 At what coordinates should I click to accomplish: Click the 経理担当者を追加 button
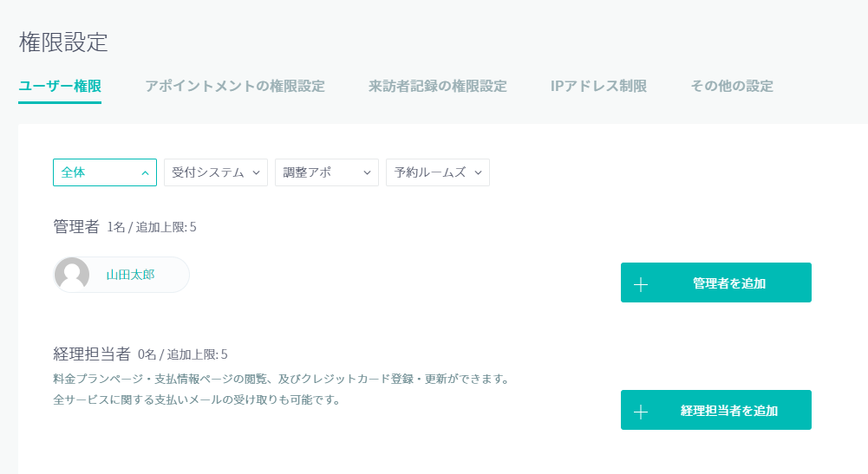(x=715, y=410)
